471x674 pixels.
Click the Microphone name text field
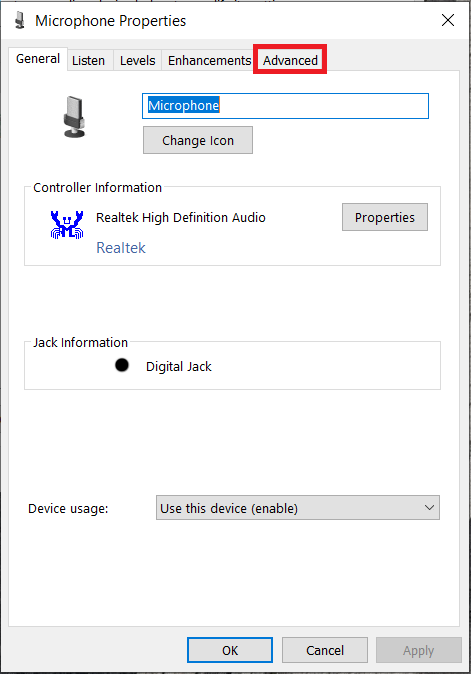285,106
